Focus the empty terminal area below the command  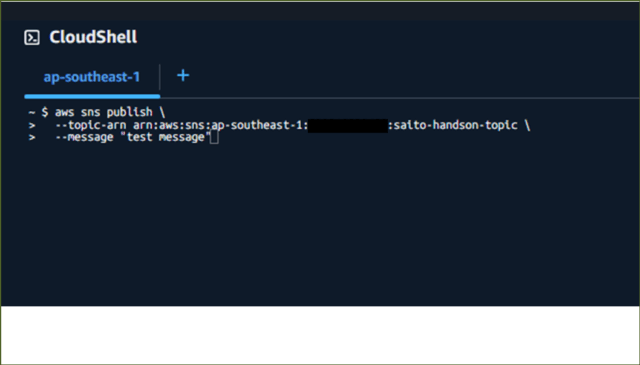click(320, 225)
